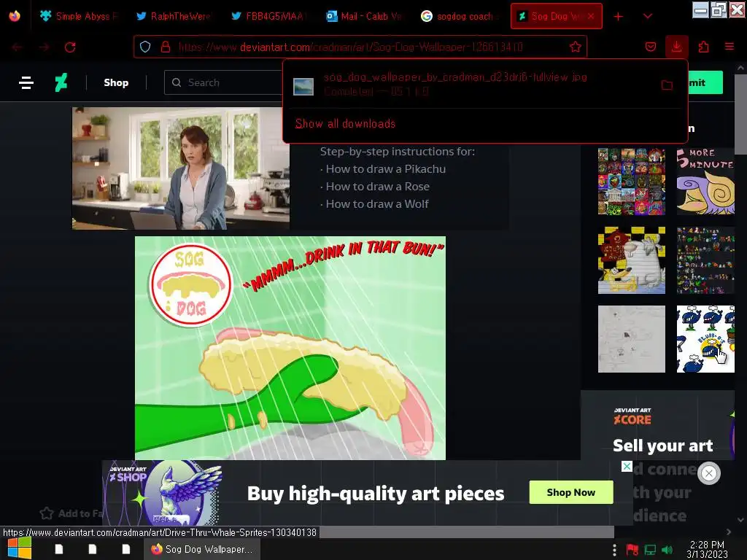Open the Firefox icon at tab bar start
Image resolution: width=747 pixels, height=560 pixels.
pyautogui.click(x=15, y=16)
